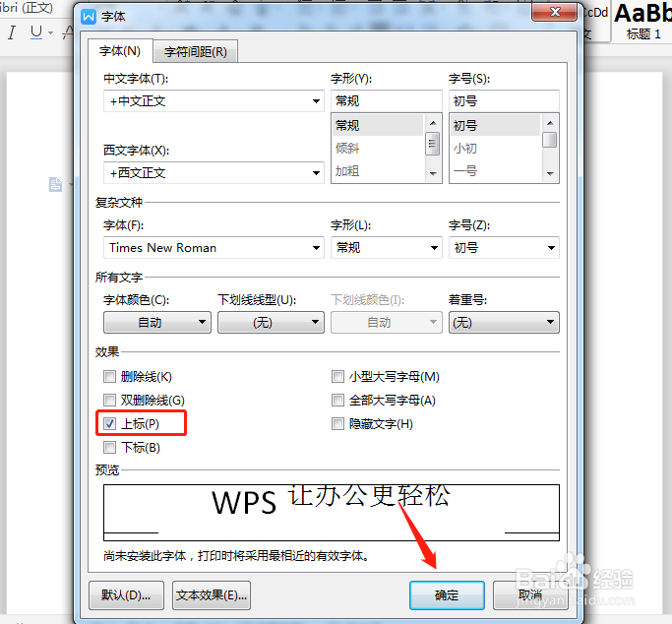This screenshot has width=672, height=624.
Task: Open the 字体颜色(C) color dropdown
Action: click(157, 322)
